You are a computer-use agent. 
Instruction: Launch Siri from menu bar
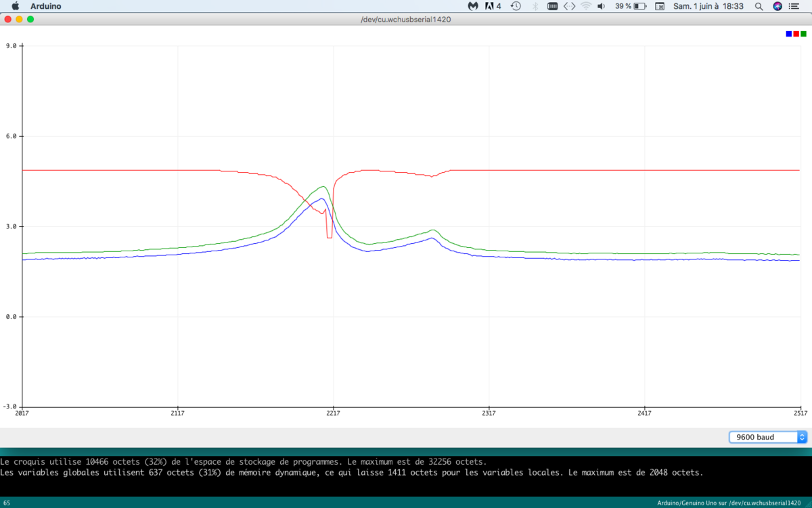(x=777, y=6)
